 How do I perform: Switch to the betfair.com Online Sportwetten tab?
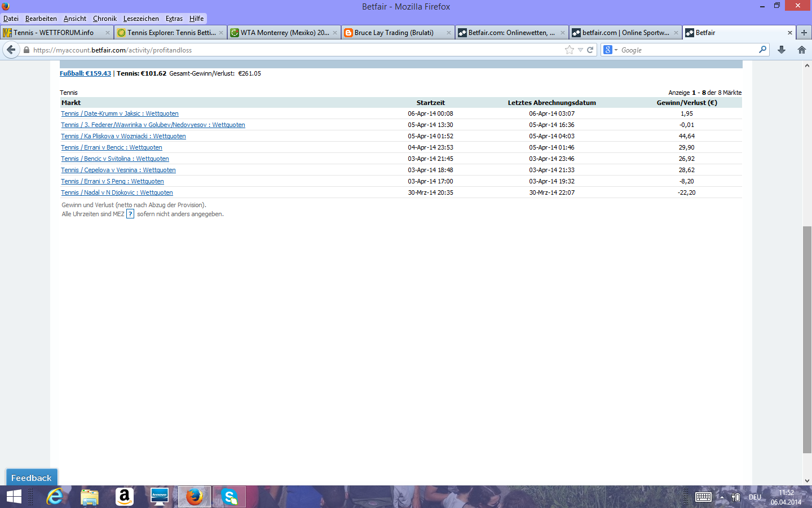click(626, 33)
